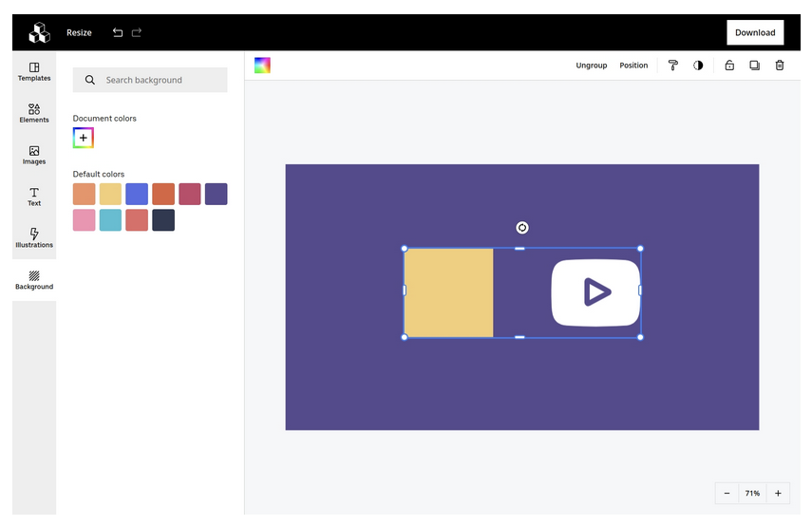812x526 pixels.
Task: Zoom out with the minus button
Action: click(x=727, y=493)
